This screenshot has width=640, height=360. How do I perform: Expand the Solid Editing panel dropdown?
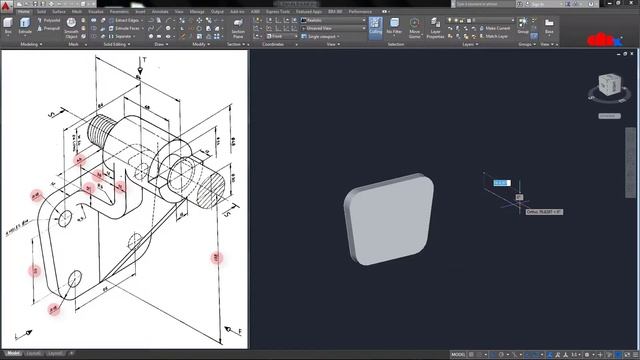pos(117,44)
